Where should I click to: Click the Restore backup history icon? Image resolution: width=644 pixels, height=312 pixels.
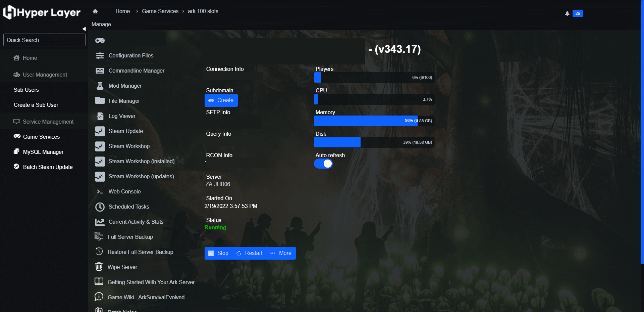click(x=99, y=251)
